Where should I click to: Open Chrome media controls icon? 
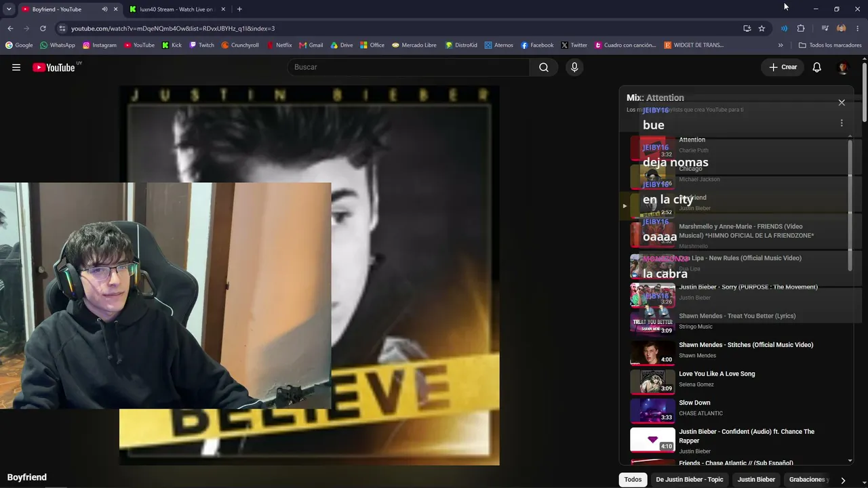coord(825,28)
